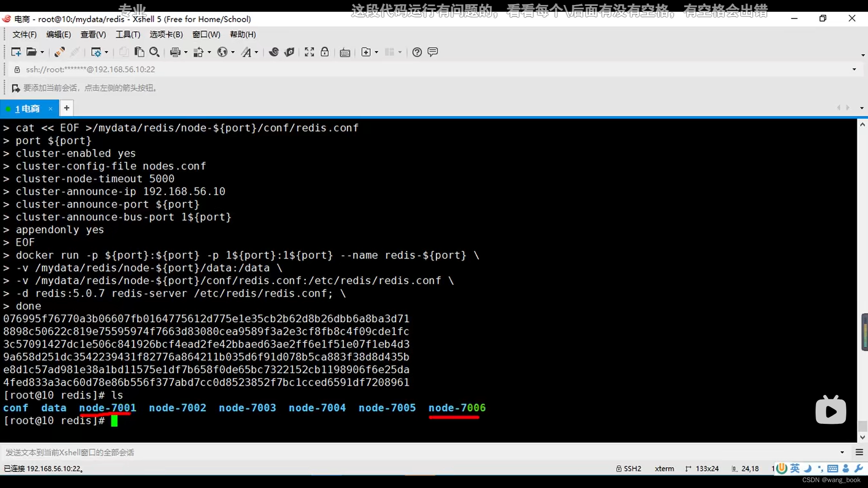Image resolution: width=868 pixels, height=488 pixels.
Task: Click the video play overlay button
Action: pos(831,410)
